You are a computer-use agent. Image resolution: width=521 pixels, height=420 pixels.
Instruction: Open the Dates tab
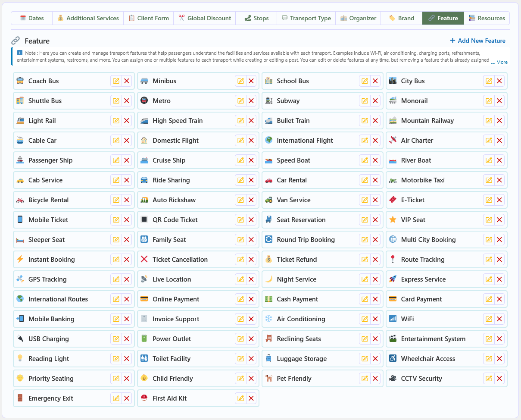point(32,18)
